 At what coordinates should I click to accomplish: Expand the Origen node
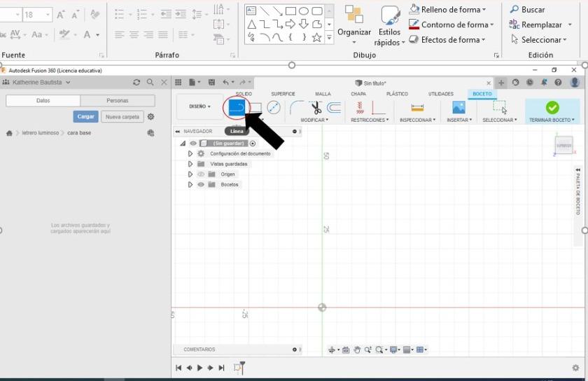(x=190, y=174)
